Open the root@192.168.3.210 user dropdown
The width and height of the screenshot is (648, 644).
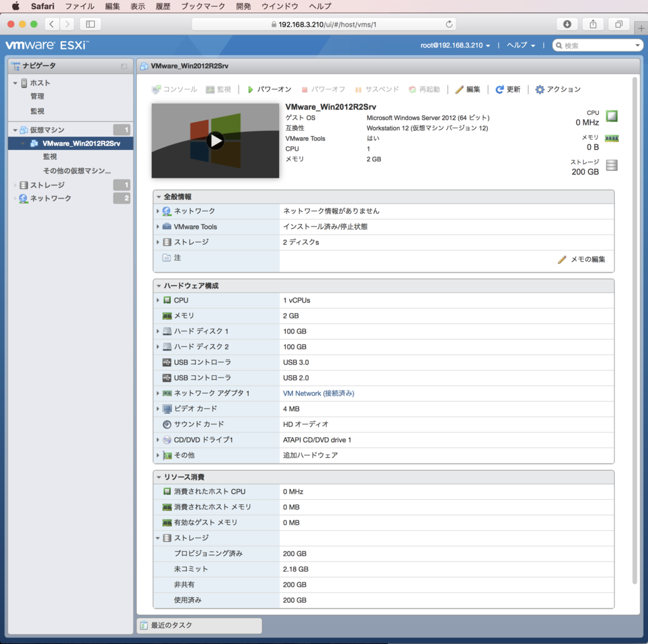(455, 46)
